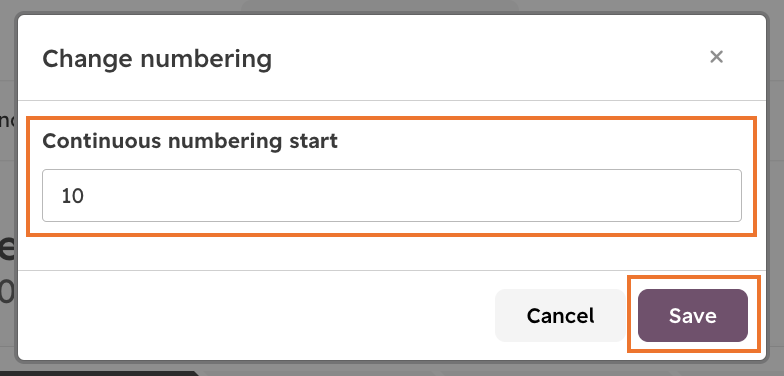Click the word numbering in the dialog header
This screenshot has width=784, height=376.
pyautogui.click(x=206, y=58)
